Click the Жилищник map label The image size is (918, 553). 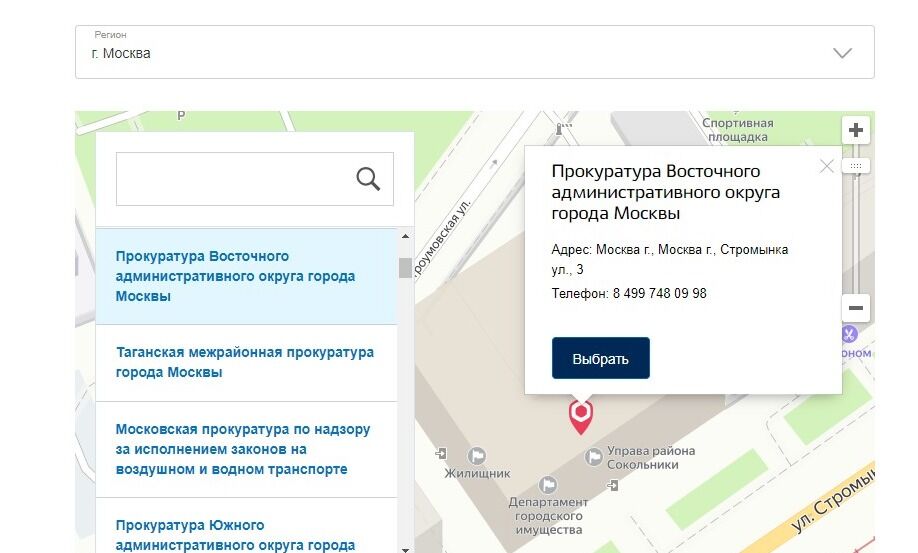point(477,473)
